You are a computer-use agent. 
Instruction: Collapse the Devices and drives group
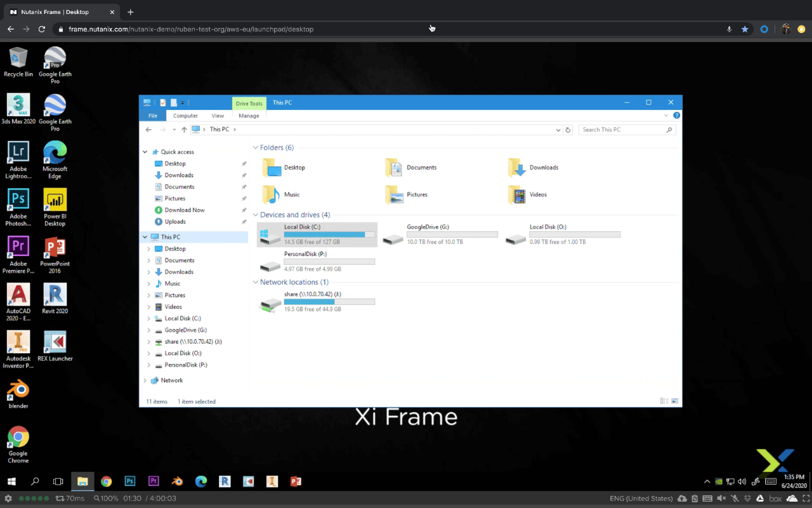256,215
